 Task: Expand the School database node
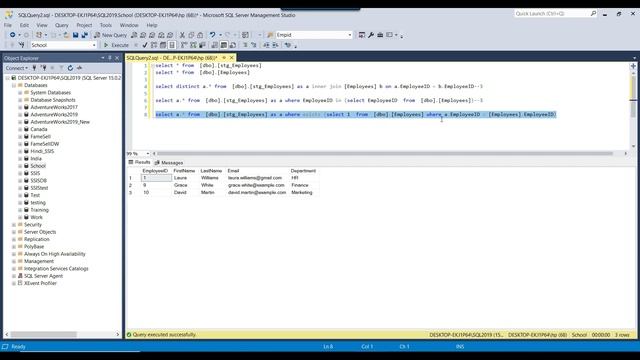(20, 166)
